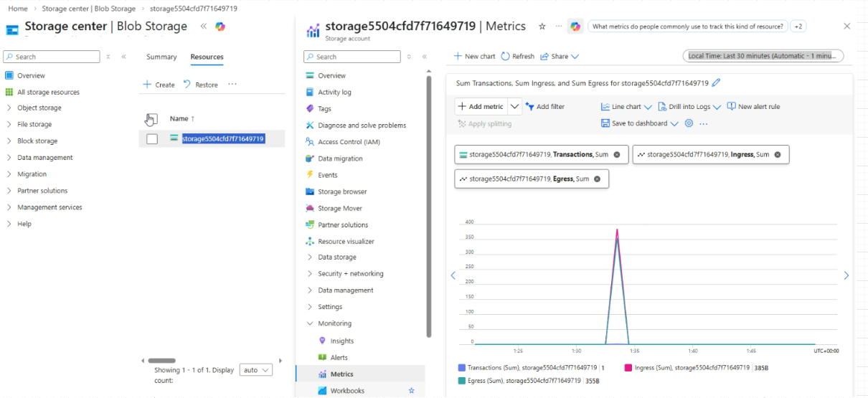The height and width of the screenshot is (398, 868).
Task: Click the pencil icon to edit chart title
Action: [x=716, y=83]
